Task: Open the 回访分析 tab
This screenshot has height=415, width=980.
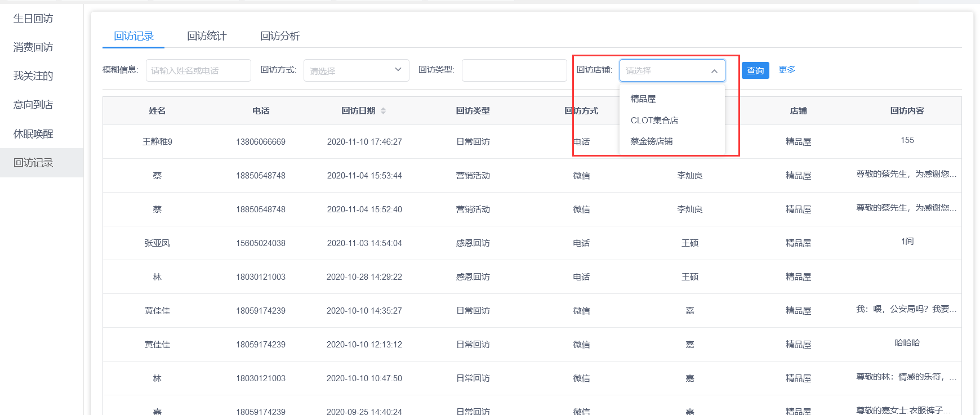Action: click(280, 36)
